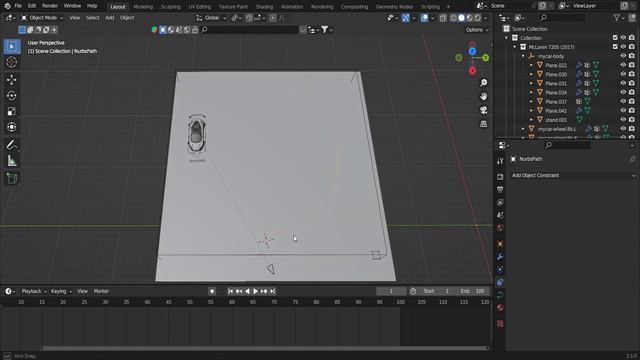The height and width of the screenshot is (360, 640).
Task: Open the Render menu
Action: pos(50,6)
